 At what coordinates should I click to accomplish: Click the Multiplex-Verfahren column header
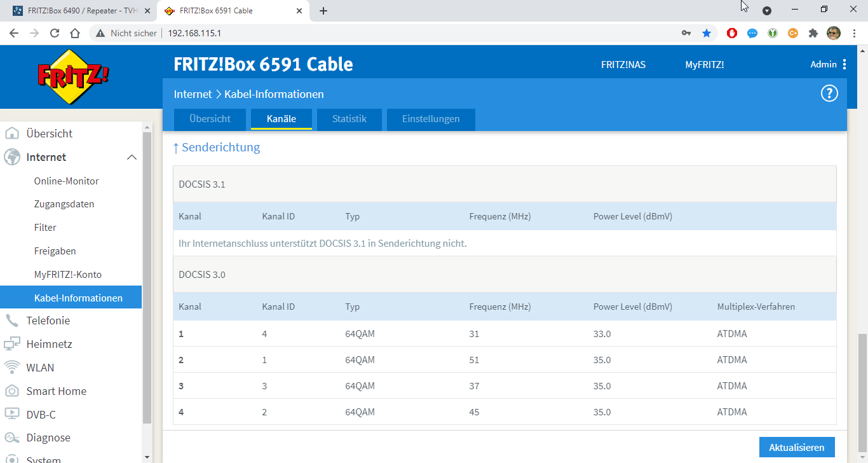pos(756,307)
